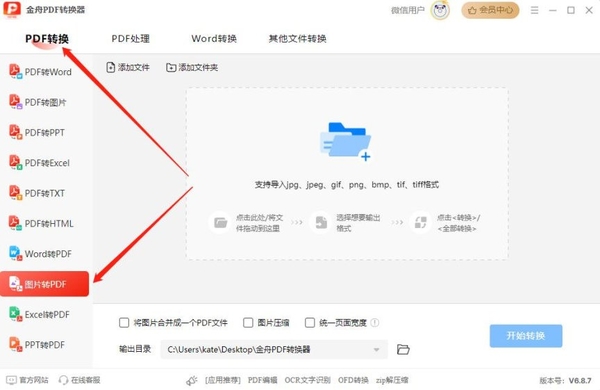Enable 将图片合并成一个PDF文件 checkbox
The image size is (600, 390).
124,323
